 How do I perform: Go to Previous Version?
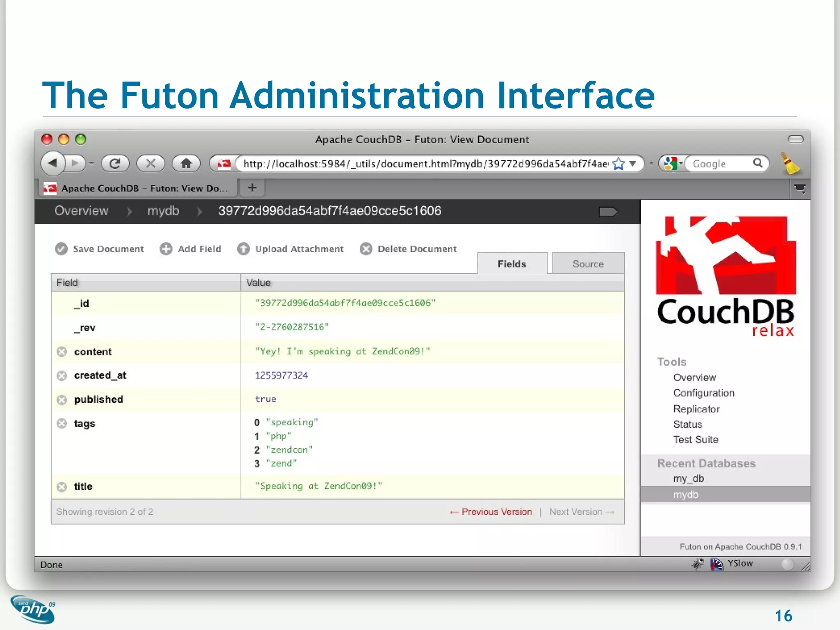coord(491,512)
